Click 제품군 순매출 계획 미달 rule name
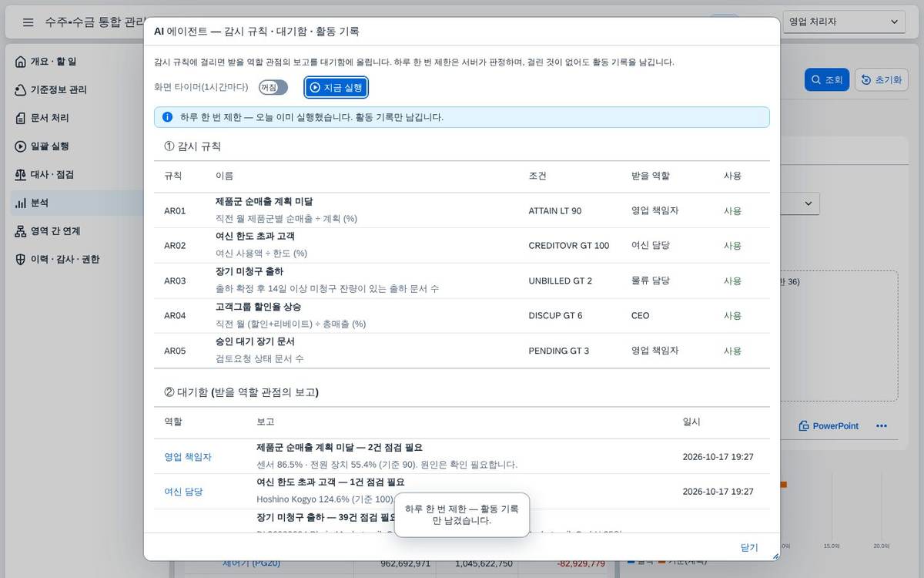 coord(264,201)
